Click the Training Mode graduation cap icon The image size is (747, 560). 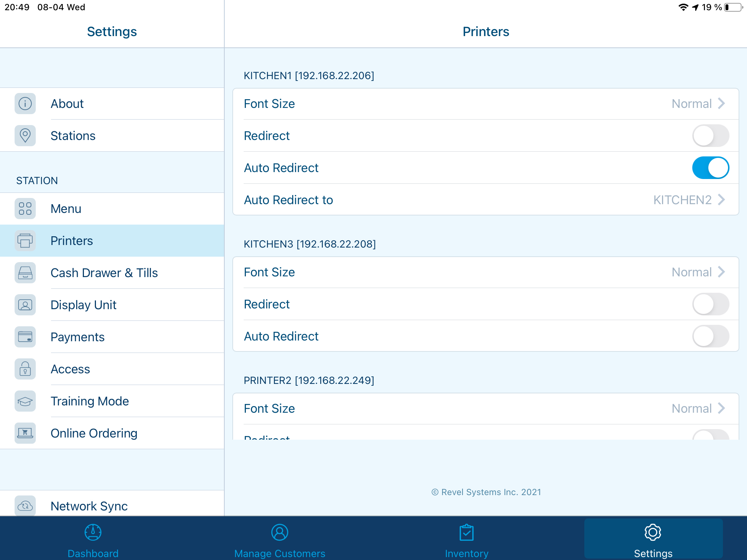[25, 401]
